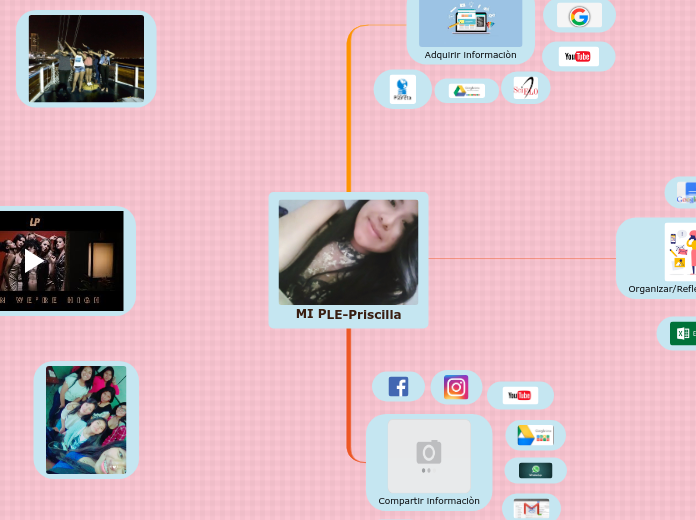Image resolution: width=696 pixels, height=520 pixels.
Task: Open the Instagram icon node
Action: (x=456, y=387)
